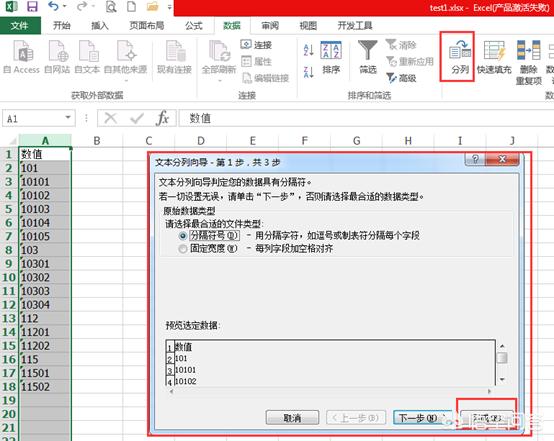Screen dimensions: 554x441
Task: Click Edit Links (编辑链接)
Action: point(265,78)
